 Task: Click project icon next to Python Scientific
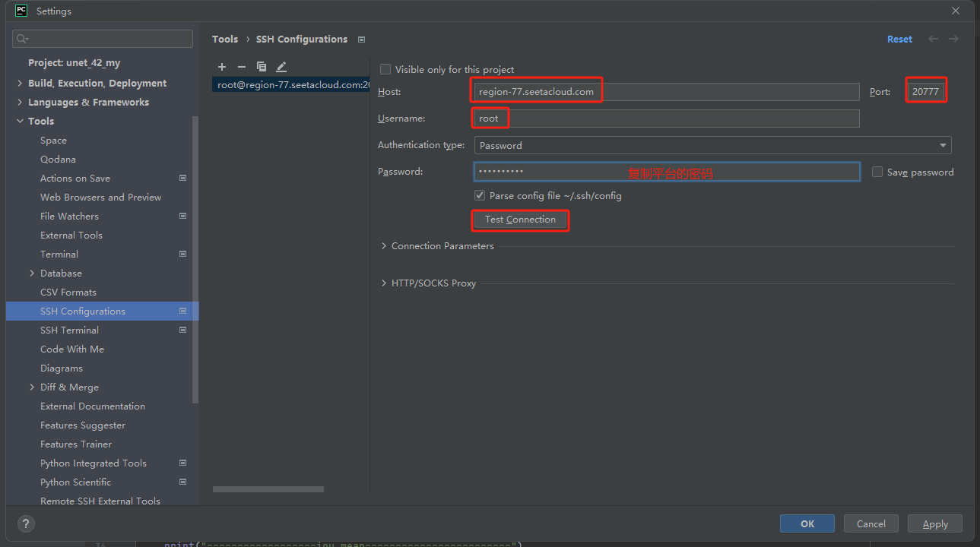(x=182, y=482)
